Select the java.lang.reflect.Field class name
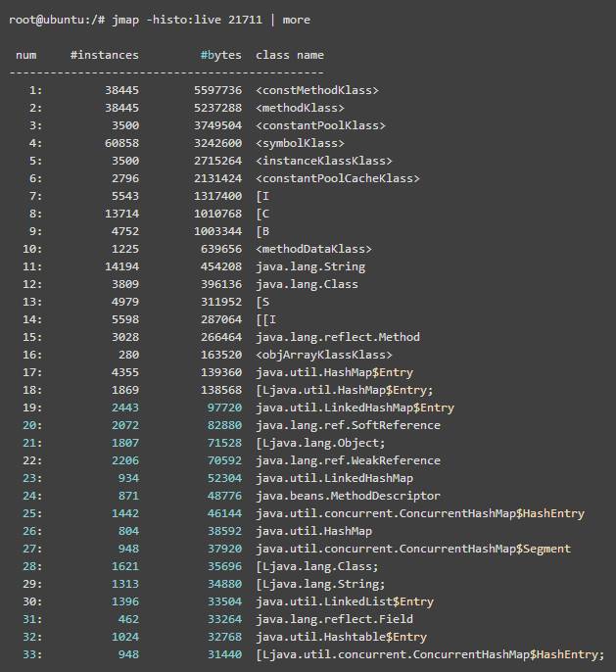Image resolution: width=616 pixels, height=672 pixels. pyautogui.click(x=334, y=619)
